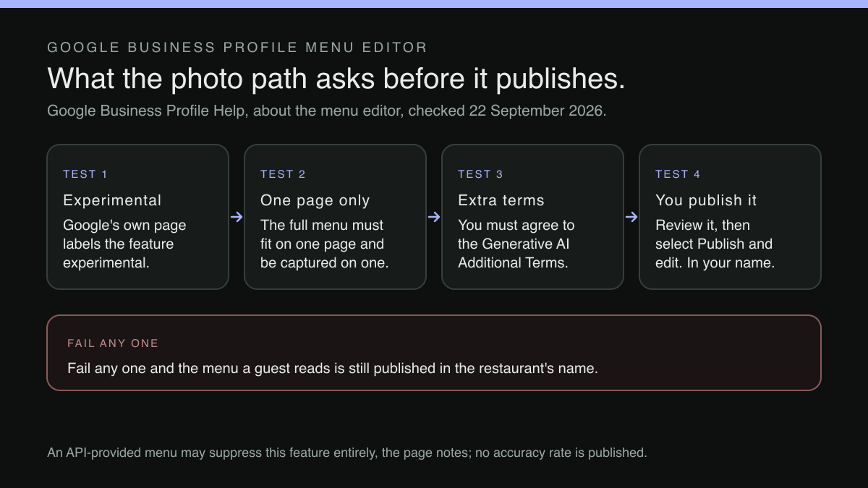Click the 'TEST 2' label
This screenshot has width=868, height=488.
click(283, 174)
